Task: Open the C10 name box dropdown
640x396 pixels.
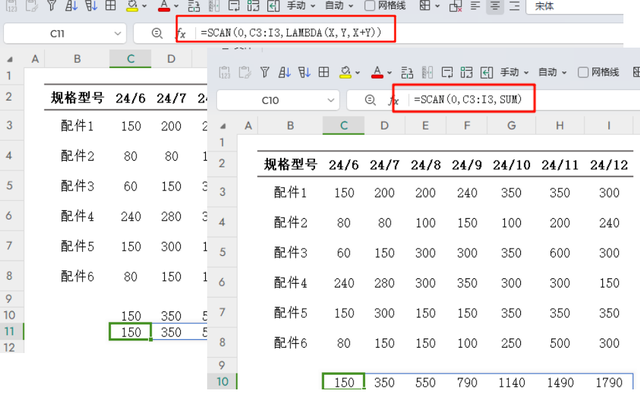Action: pyautogui.click(x=331, y=100)
